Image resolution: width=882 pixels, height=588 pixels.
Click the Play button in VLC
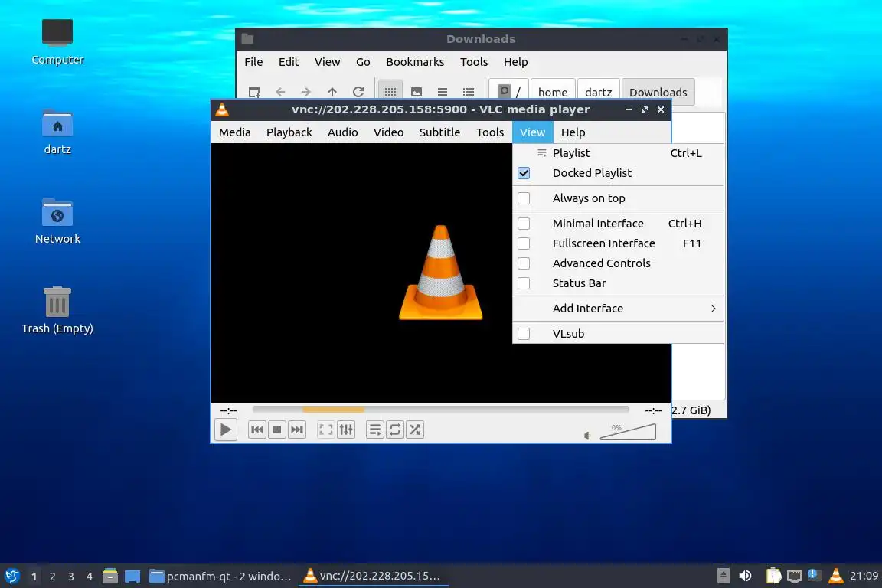coord(226,430)
